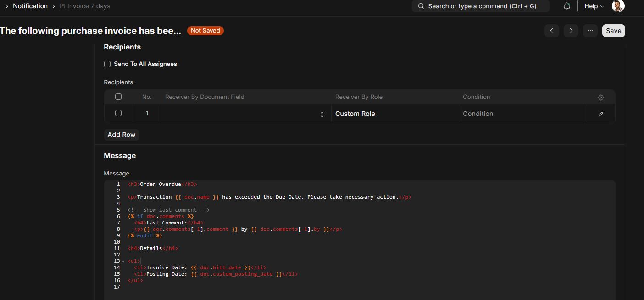Go to next document arrow
The width and height of the screenshot is (644, 300).
tap(571, 31)
